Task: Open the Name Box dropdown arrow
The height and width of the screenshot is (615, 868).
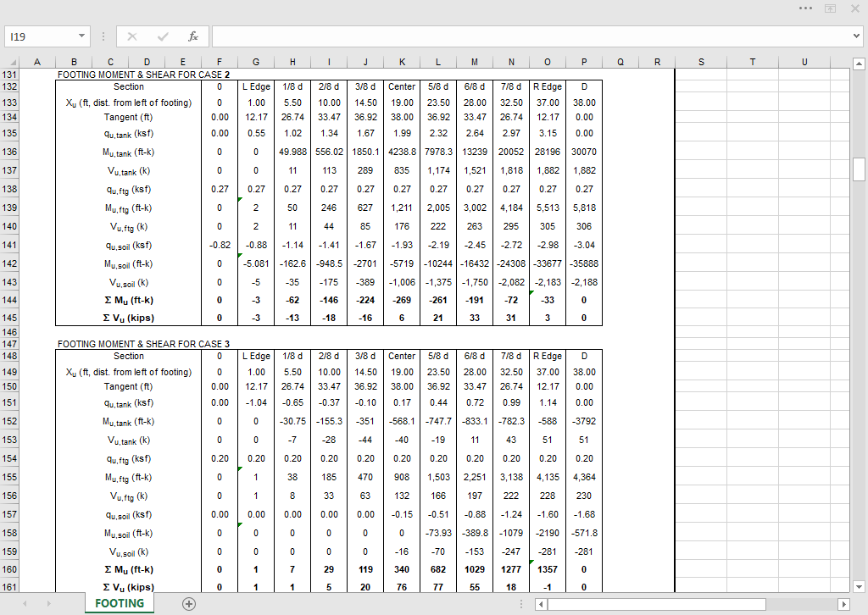Action: pos(81,36)
